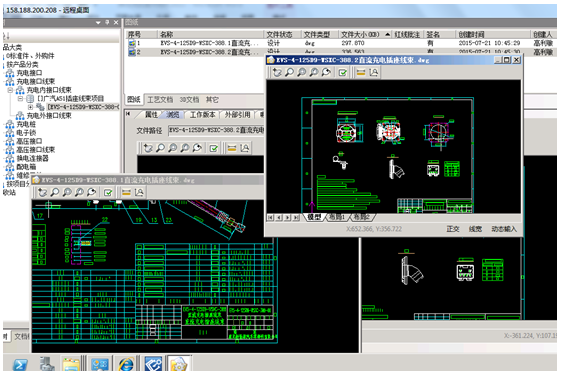Select 充电外接口线束 tree item

click(x=49, y=116)
